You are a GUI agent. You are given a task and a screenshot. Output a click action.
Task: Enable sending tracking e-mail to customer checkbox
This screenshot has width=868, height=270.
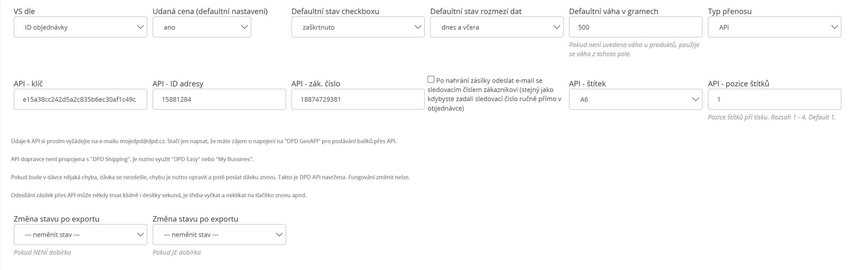[431, 80]
